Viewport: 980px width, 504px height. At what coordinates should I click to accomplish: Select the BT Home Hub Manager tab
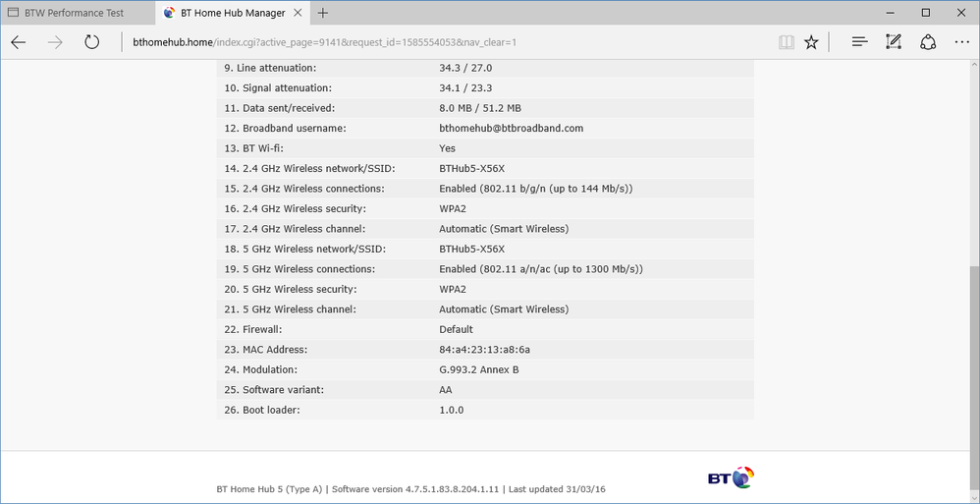pyautogui.click(x=233, y=13)
